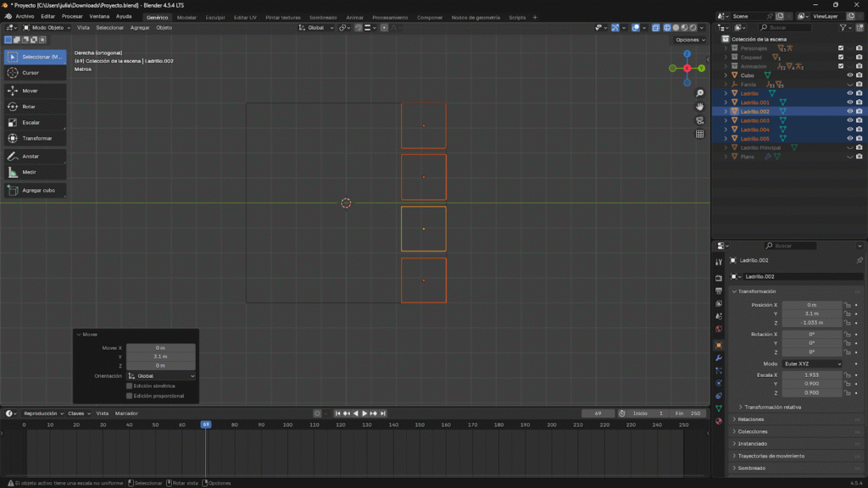Switch to the Sombreado workspace tab
This screenshot has height=488, width=868.
click(322, 17)
